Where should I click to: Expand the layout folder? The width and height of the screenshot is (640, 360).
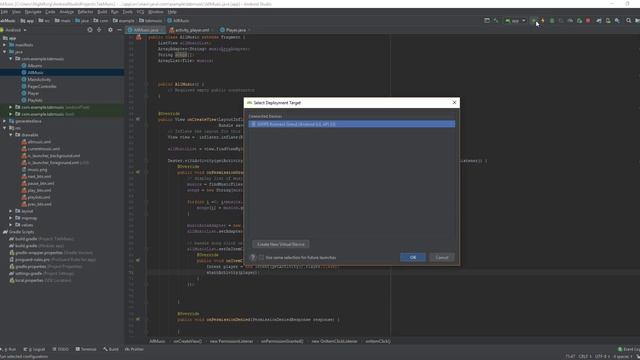11,211
